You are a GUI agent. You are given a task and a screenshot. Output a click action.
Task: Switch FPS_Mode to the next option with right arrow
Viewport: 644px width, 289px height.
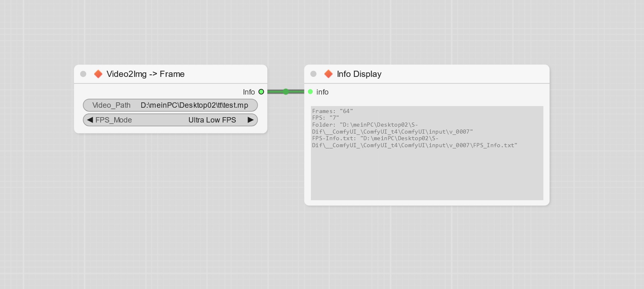coord(251,120)
